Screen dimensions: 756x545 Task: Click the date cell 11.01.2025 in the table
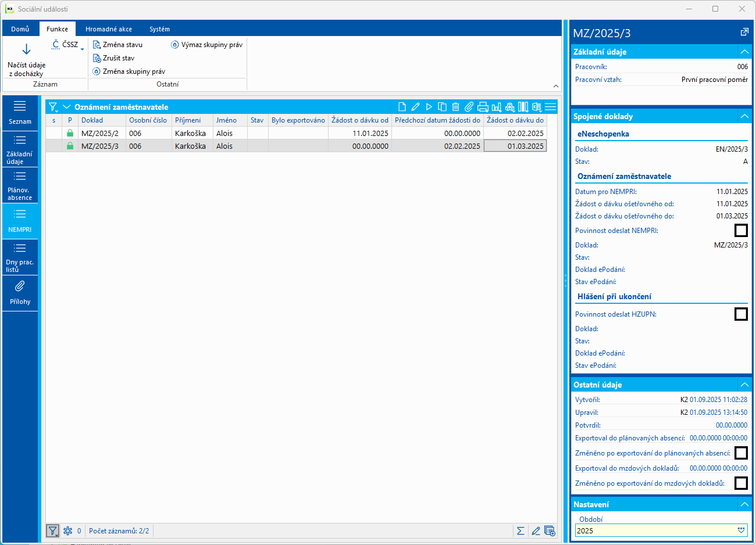pyautogui.click(x=359, y=133)
